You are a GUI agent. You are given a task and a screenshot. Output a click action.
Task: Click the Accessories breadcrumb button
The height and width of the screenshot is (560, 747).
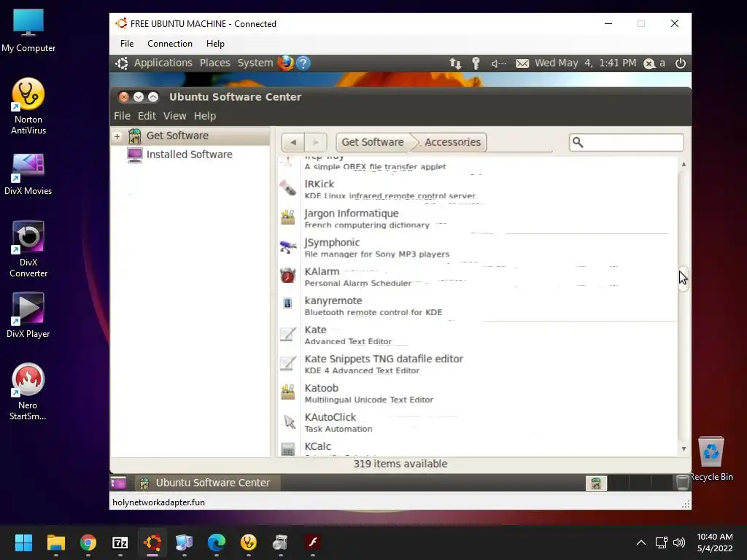(452, 142)
